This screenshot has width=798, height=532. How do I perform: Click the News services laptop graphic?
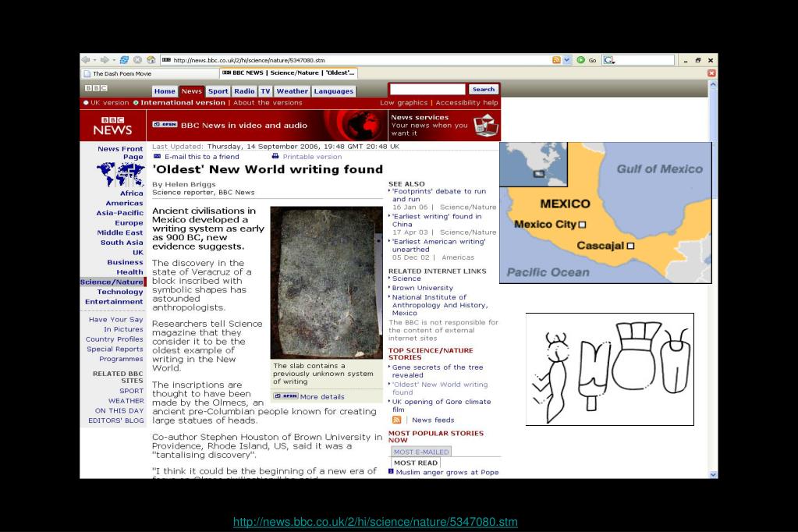point(485,126)
